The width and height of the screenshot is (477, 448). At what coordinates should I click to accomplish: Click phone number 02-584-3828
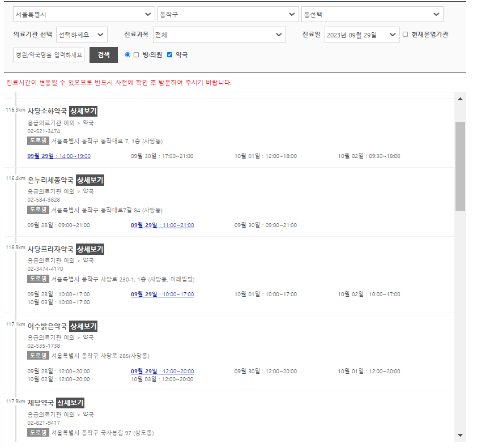pos(44,199)
